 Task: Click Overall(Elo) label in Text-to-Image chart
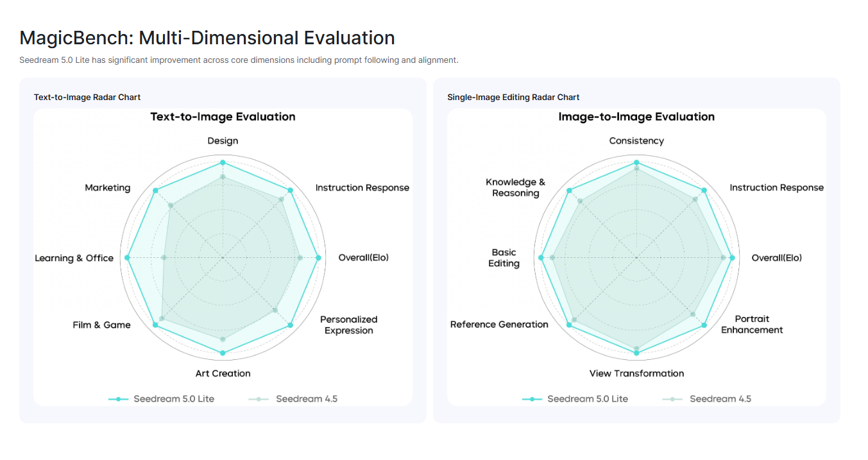point(364,258)
